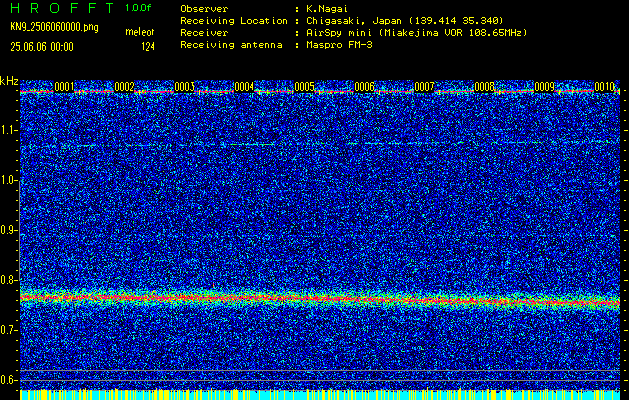629x400 pixels.
Task: Click the cyan signal level bar at bottom
Action: click(320, 395)
